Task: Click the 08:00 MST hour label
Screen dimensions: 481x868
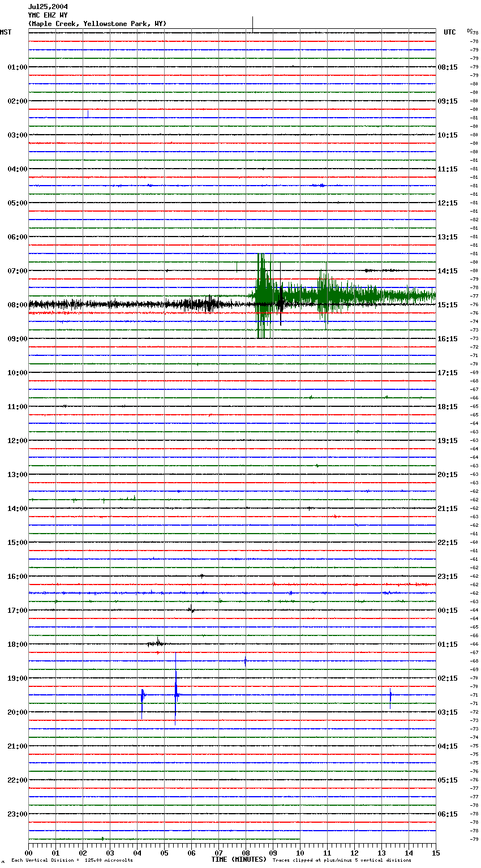Action: [18, 305]
